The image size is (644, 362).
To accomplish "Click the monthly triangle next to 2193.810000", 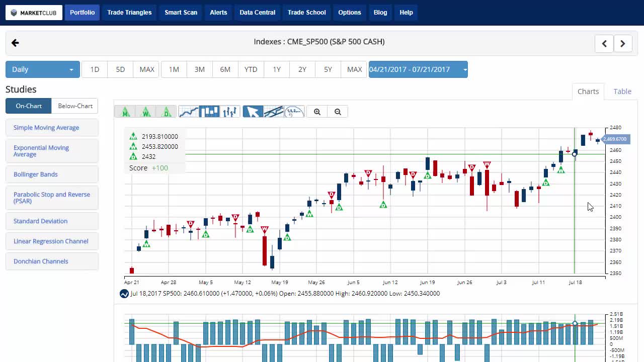I will pos(133,136).
